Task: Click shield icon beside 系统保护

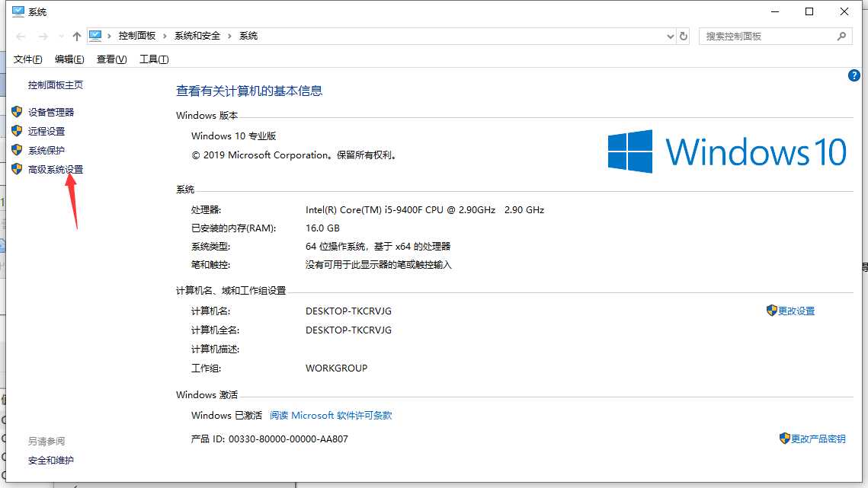Action: click(18, 150)
